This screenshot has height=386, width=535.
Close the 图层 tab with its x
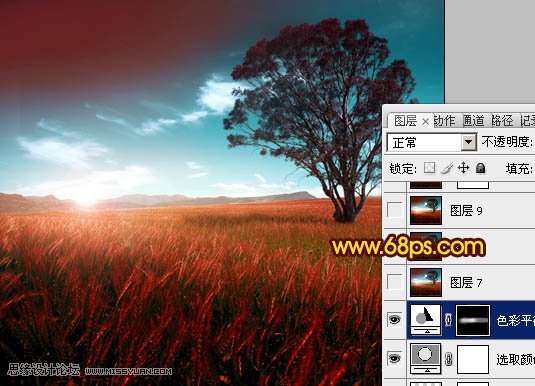[x=425, y=121]
